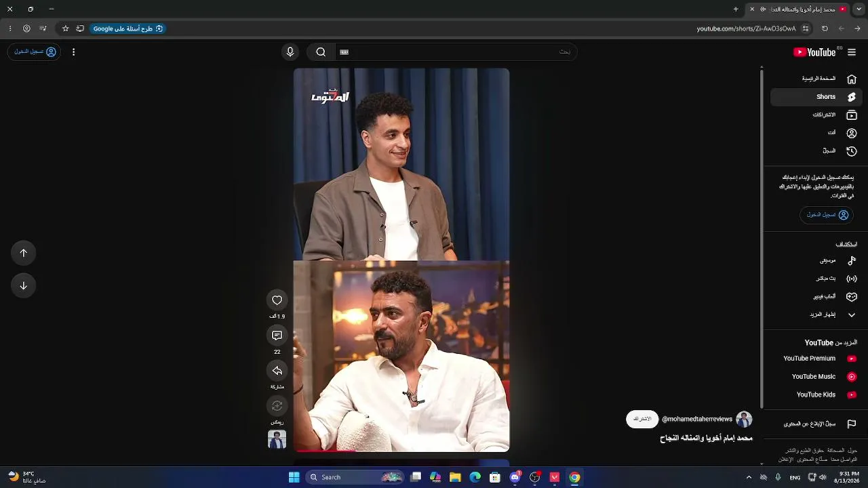Click the playing short video

pyautogui.click(x=401, y=260)
